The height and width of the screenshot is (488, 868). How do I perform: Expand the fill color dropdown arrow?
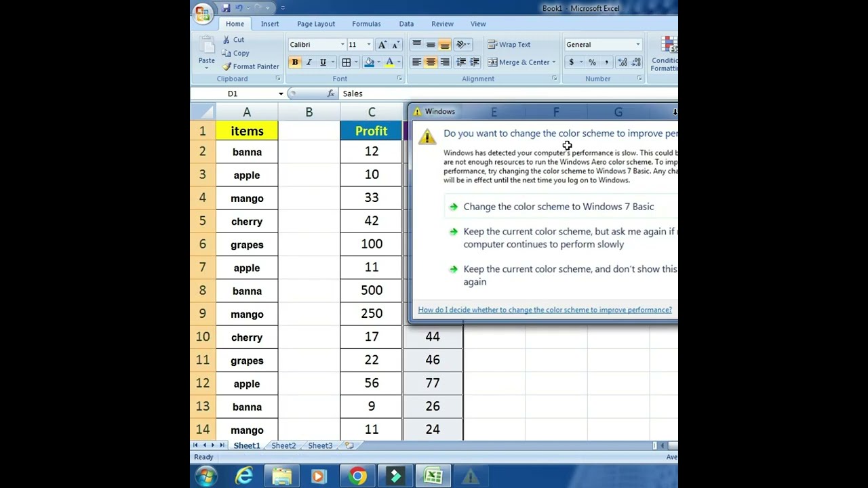[378, 62]
